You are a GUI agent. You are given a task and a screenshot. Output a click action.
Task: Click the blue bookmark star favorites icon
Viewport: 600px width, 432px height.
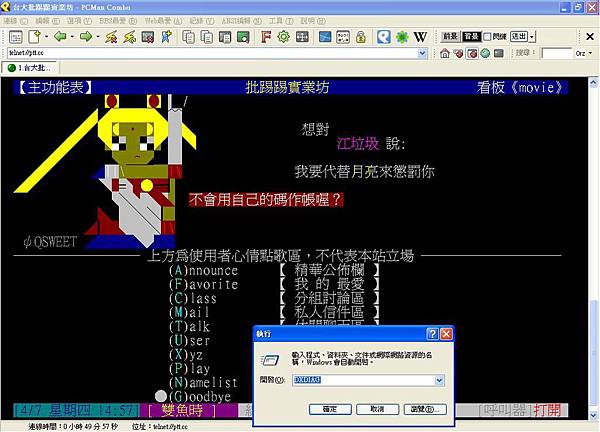click(x=166, y=37)
